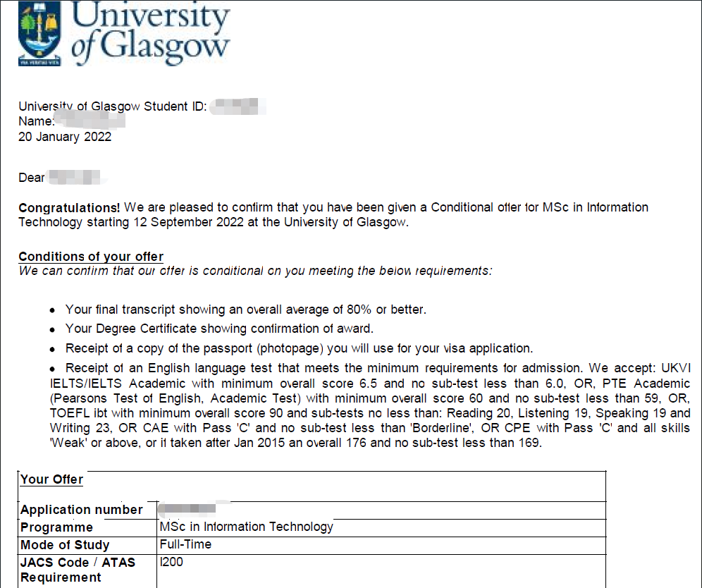
Task: Click the "Your Offer" table heading
Action: (x=51, y=479)
